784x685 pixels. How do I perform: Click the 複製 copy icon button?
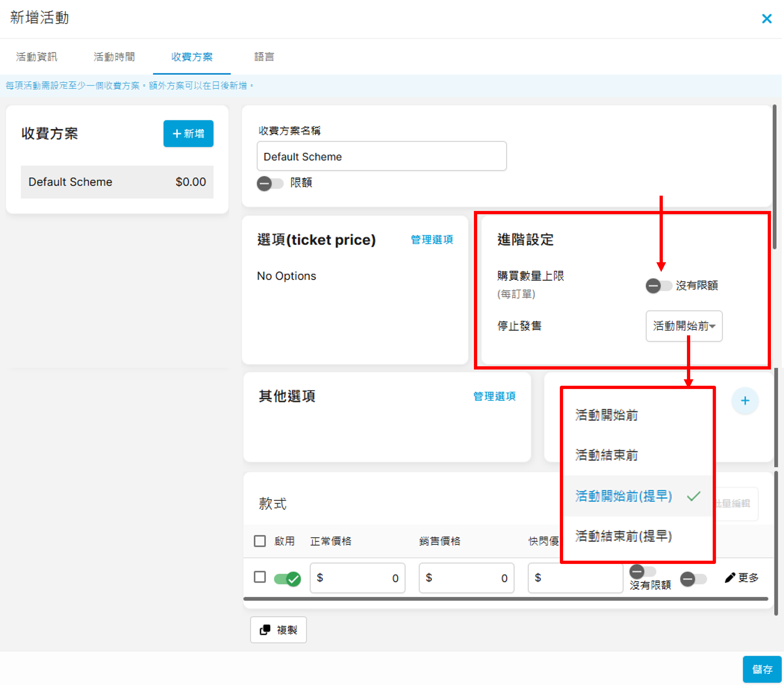click(278, 630)
